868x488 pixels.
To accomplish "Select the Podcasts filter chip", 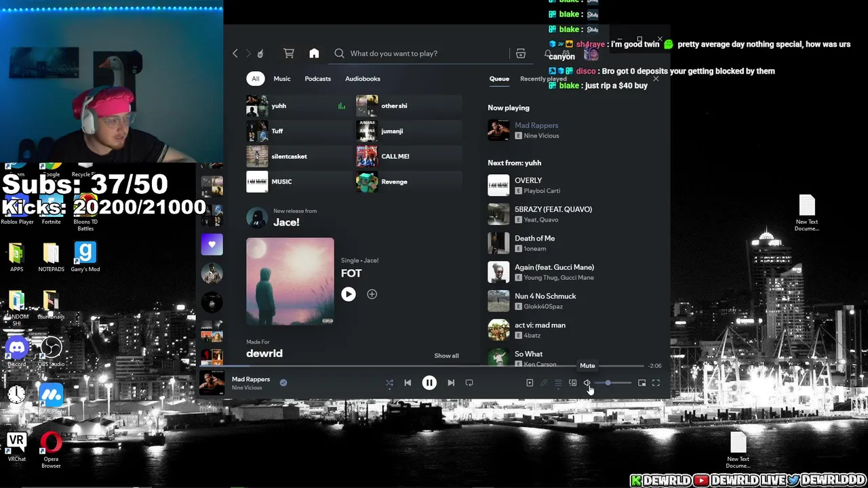I will point(318,79).
